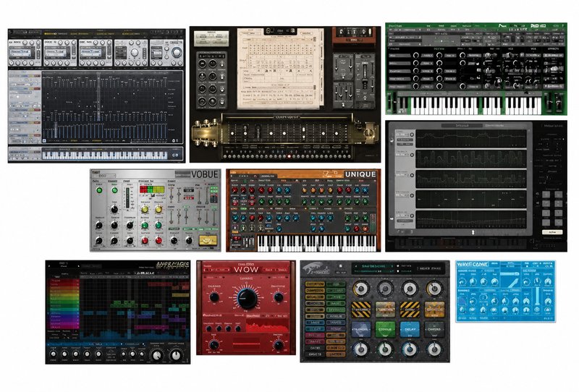Click the red row in color list
The width and height of the screenshot is (579, 392).
click(x=64, y=281)
